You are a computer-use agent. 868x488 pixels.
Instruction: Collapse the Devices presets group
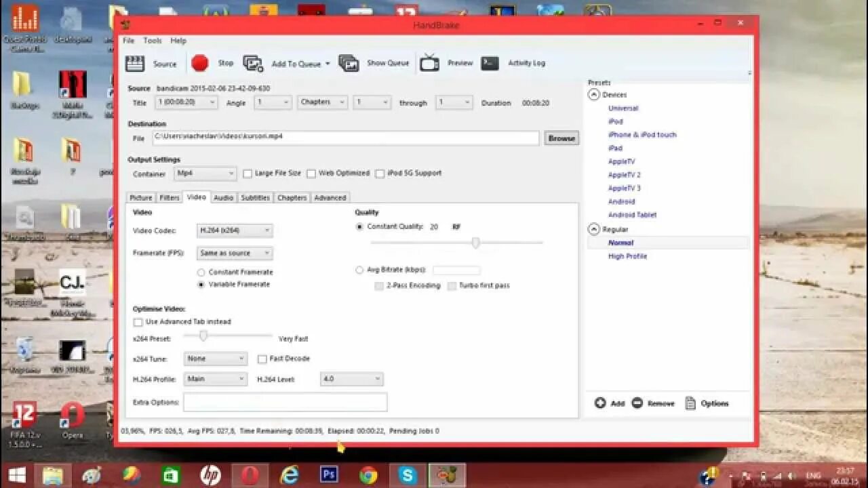[x=594, y=95]
